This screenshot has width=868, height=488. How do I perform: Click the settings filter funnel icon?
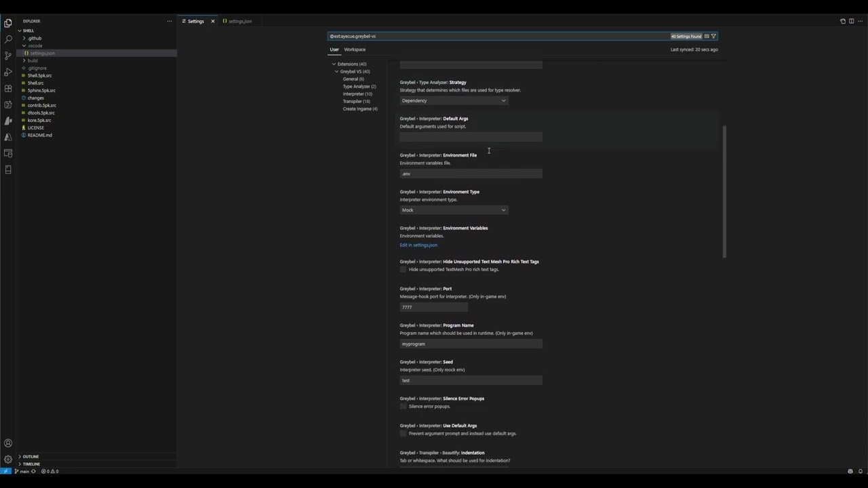pyautogui.click(x=713, y=36)
